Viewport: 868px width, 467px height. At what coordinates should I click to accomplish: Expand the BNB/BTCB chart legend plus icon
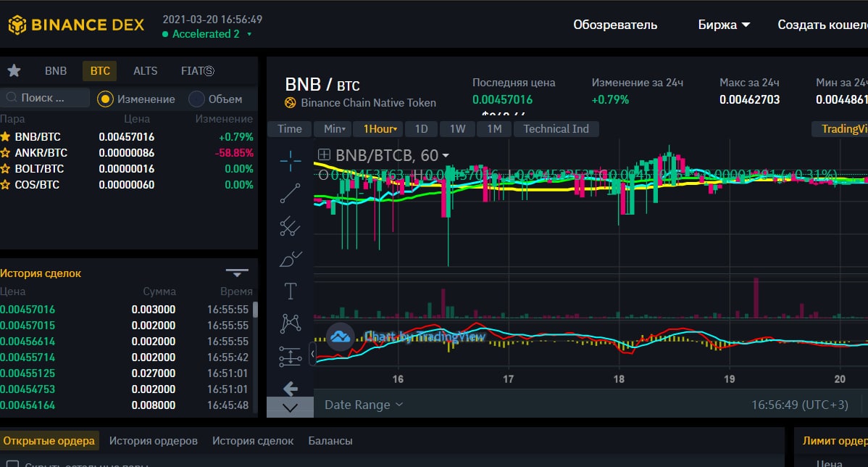tap(324, 155)
